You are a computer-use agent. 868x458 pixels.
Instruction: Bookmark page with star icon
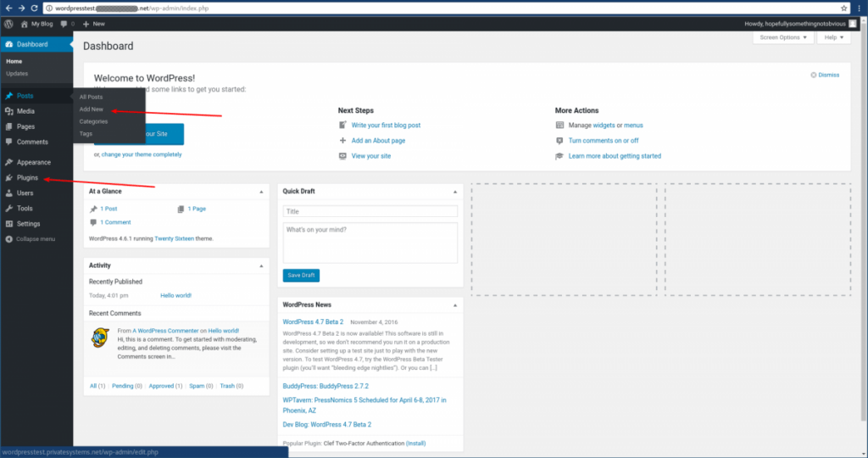[843, 8]
